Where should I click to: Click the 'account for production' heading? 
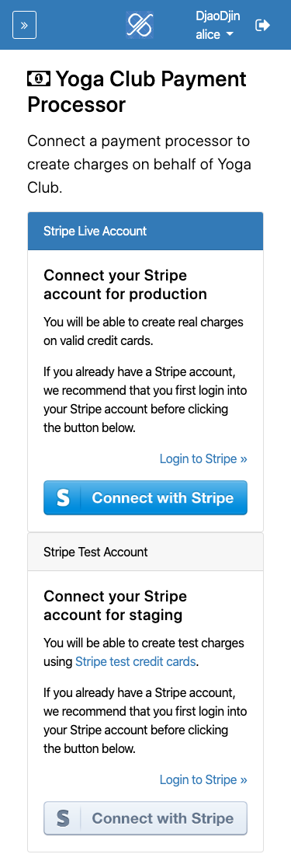pyautogui.click(x=125, y=284)
